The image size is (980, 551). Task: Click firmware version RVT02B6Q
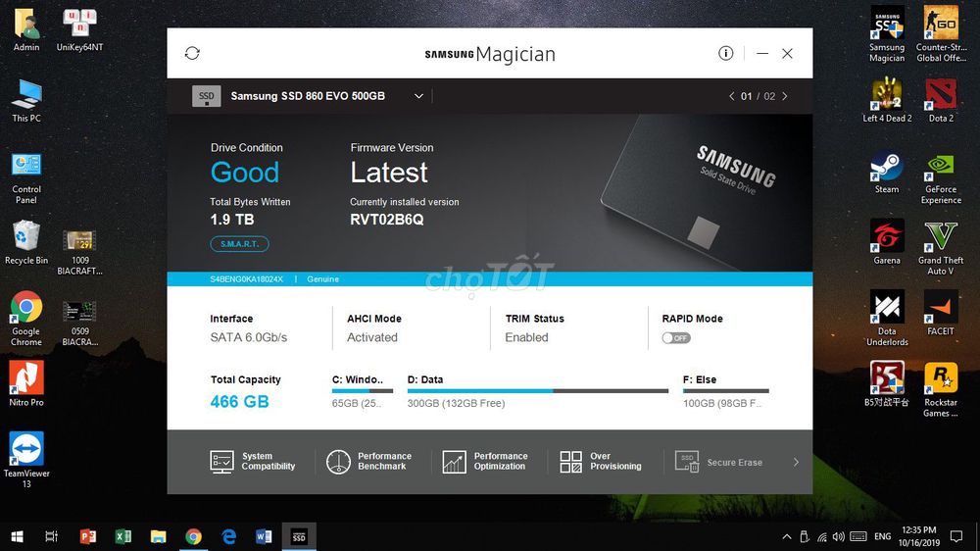(x=387, y=220)
